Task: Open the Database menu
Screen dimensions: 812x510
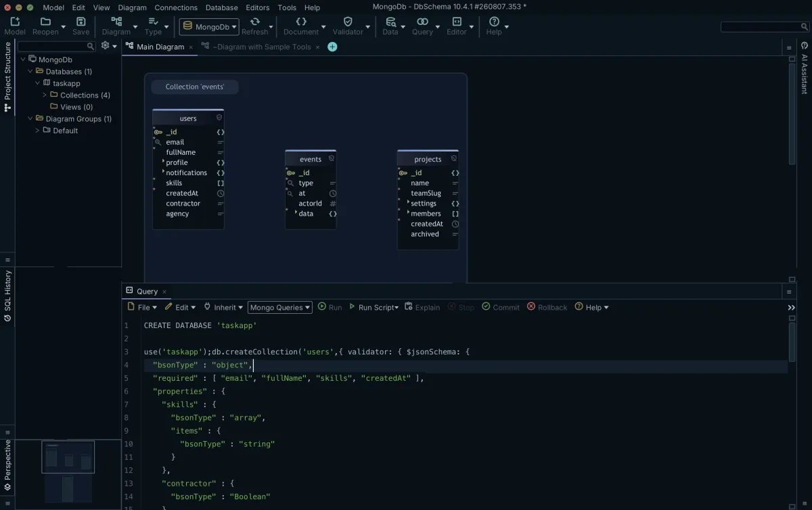Action: tap(221, 7)
